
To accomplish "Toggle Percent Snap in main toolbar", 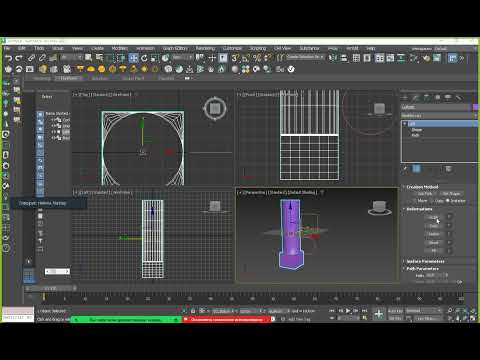I will pyautogui.click(x=257, y=58).
